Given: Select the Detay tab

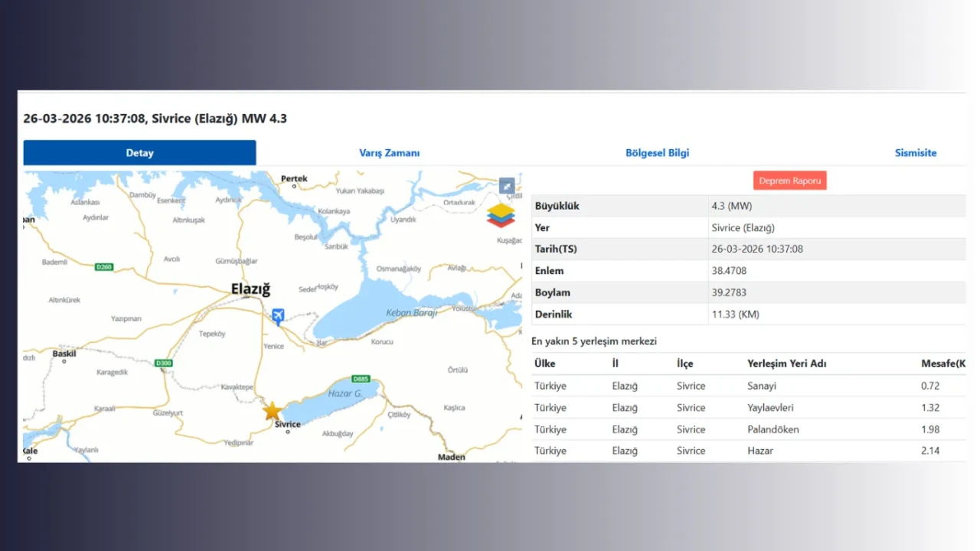Looking at the screenshot, I should (x=139, y=153).
